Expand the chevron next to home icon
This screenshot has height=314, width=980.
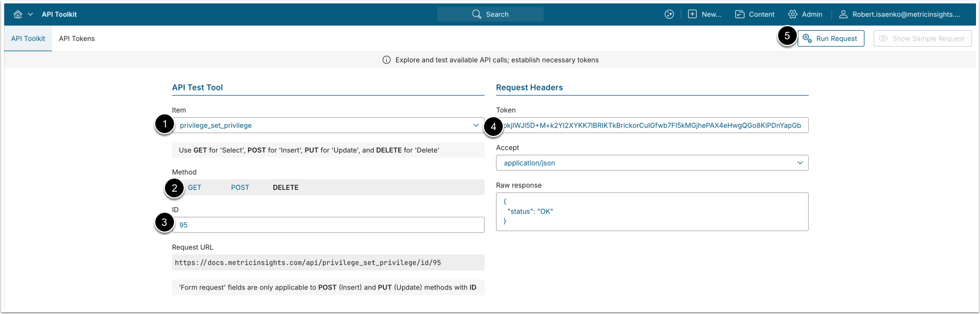[x=30, y=14]
